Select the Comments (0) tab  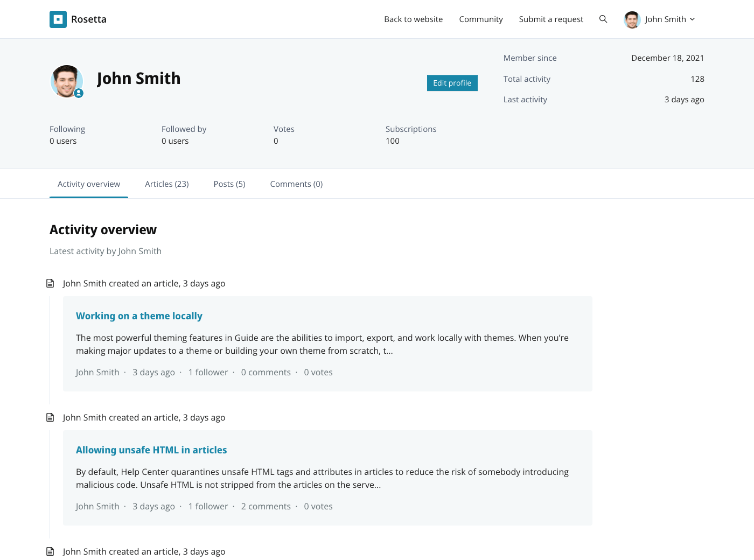[x=296, y=184]
